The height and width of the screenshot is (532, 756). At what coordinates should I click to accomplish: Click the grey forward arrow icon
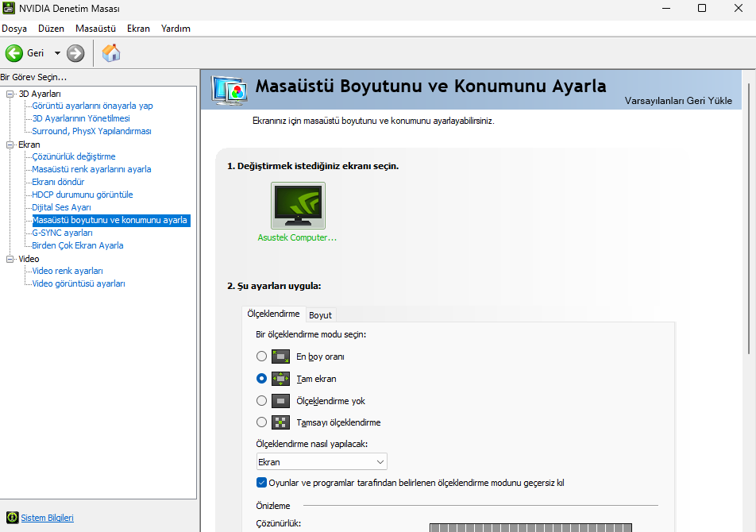point(75,53)
